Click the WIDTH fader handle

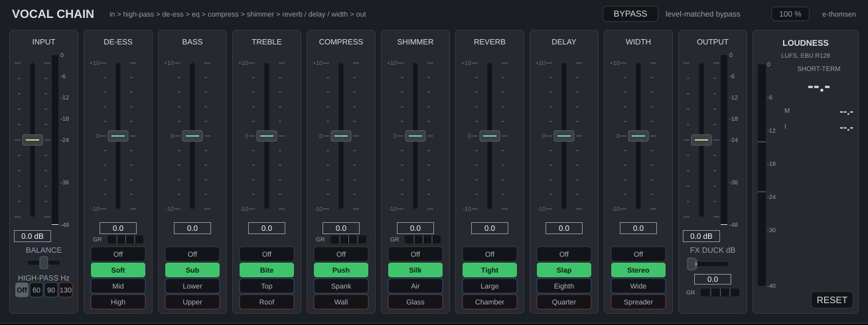click(x=638, y=136)
